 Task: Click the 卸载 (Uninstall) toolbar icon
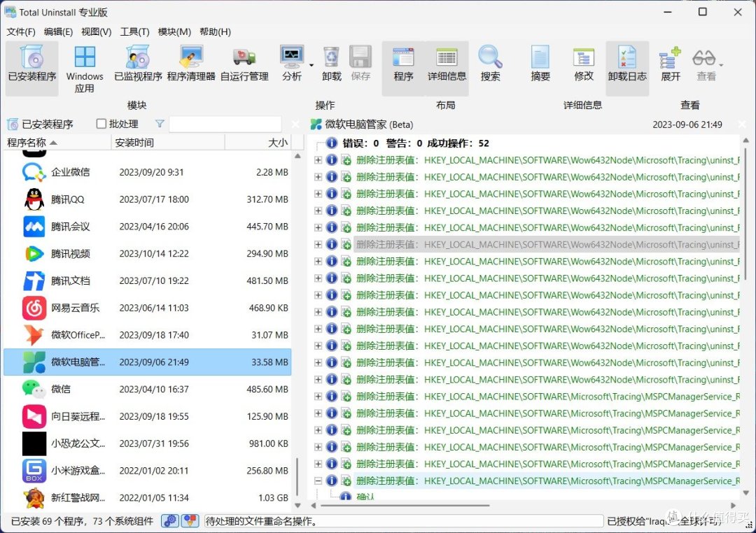pyautogui.click(x=330, y=63)
